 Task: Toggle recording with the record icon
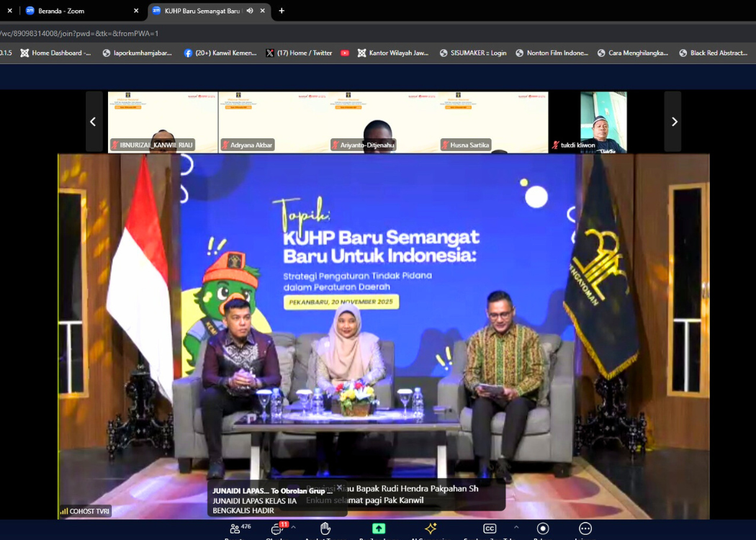click(x=543, y=529)
